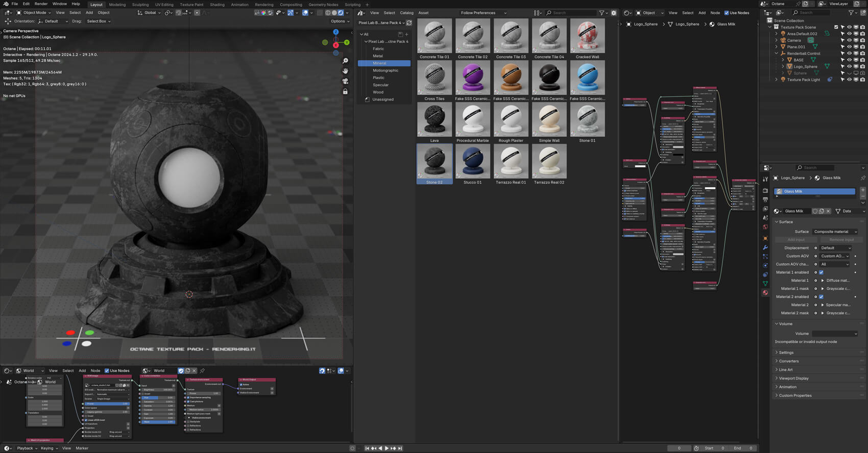
Task: Open Surface Composite material dropdown
Action: click(x=835, y=232)
